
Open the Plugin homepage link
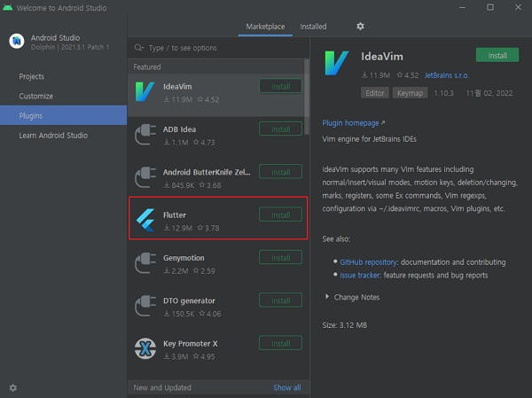(x=350, y=123)
